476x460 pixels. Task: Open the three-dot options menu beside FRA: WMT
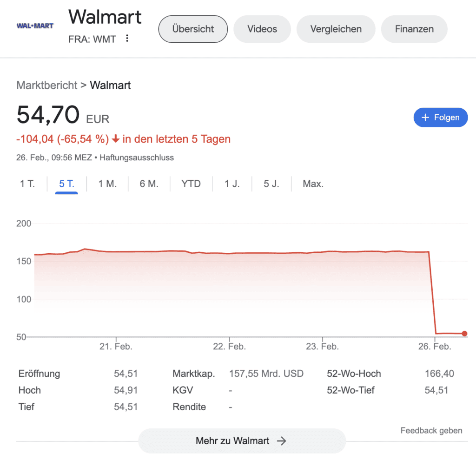tap(127, 39)
